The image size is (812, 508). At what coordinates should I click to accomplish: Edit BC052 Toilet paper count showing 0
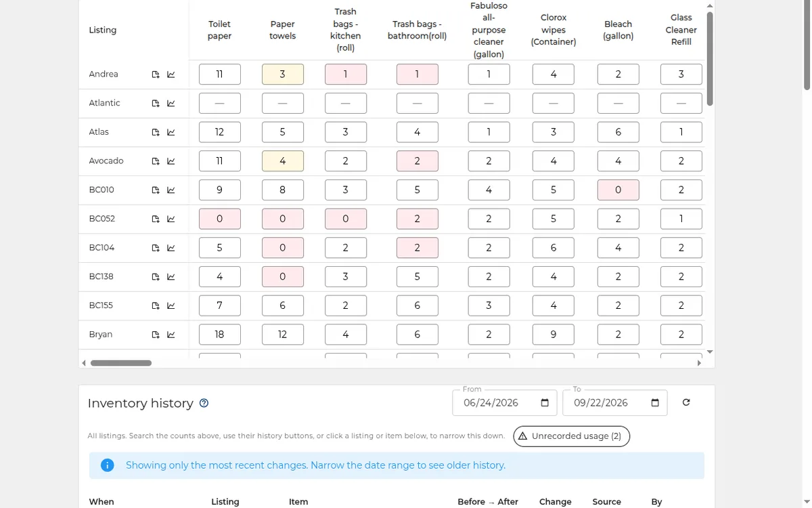tap(220, 219)
